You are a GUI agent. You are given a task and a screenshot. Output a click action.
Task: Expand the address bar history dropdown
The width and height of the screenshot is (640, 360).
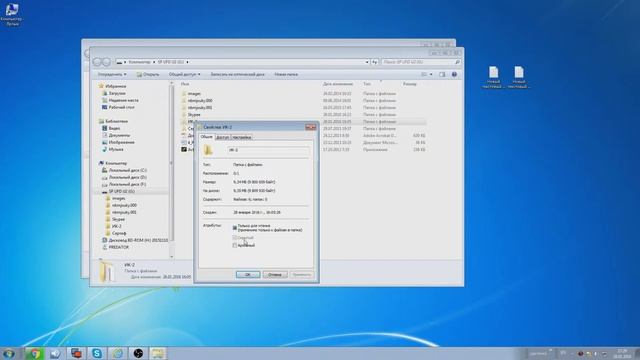point(367,62)
